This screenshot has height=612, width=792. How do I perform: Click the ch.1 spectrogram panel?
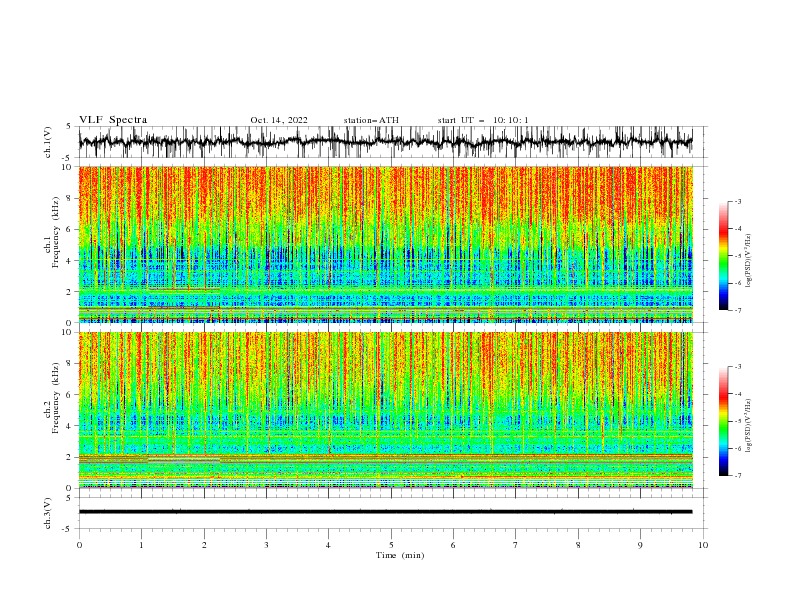385,244
